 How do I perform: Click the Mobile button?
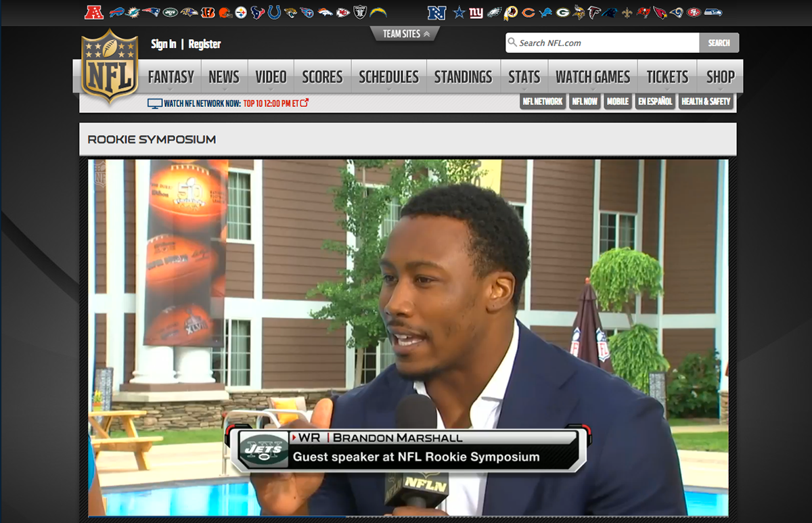618,101
